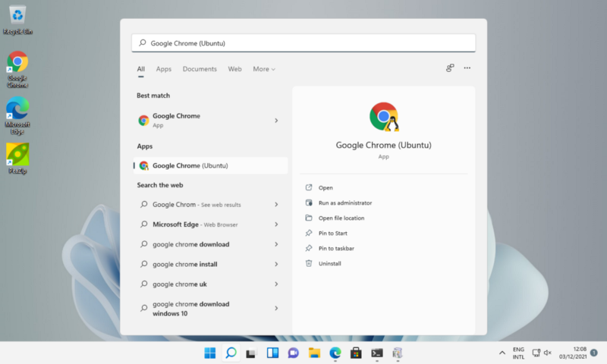Choose Run as administrator
This screenshot has width=607, height=364.
[345, 202]
